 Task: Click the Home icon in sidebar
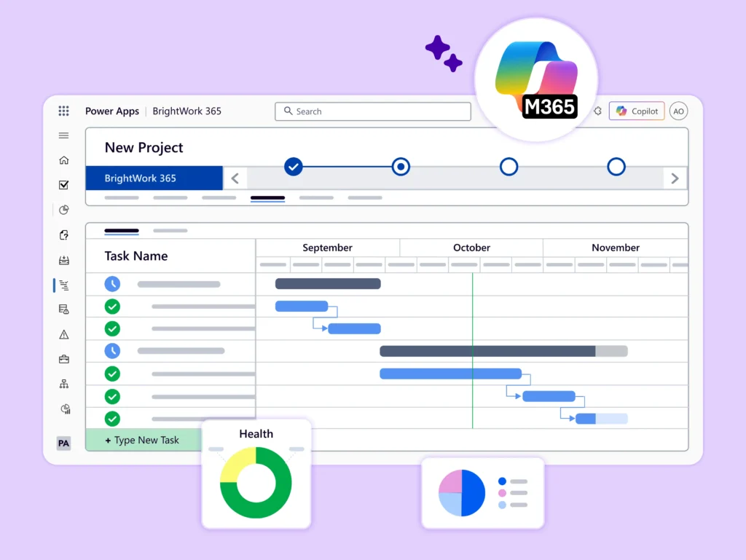point(64,160)
